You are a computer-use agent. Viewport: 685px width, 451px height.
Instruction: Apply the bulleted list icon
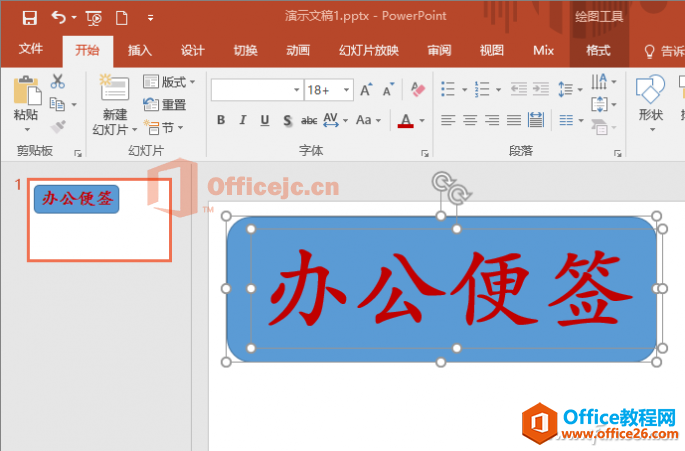[448, 89]
